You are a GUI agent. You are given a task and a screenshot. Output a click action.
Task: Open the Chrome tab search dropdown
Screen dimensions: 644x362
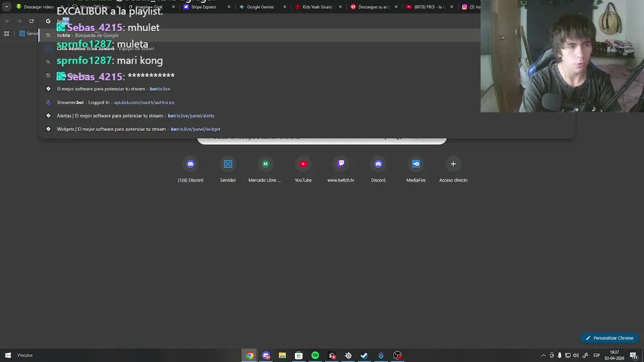(x=7, y=7)
